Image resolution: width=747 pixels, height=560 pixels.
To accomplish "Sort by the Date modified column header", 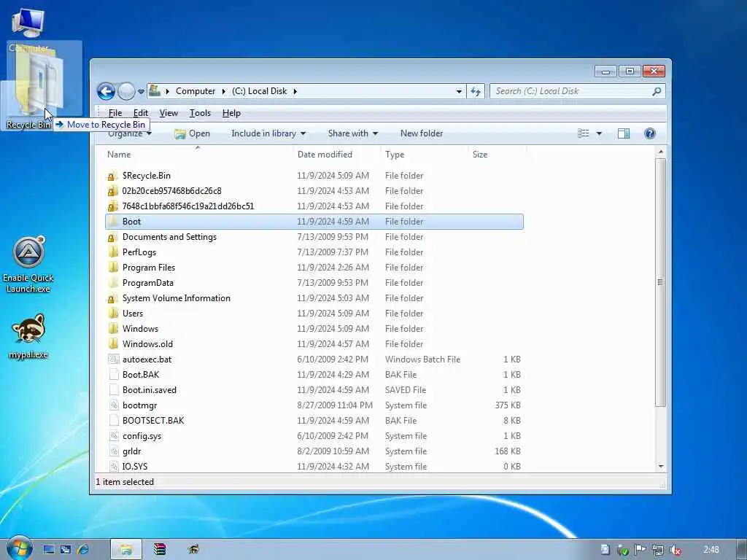I will pyautogui.click(x=325, y=155).
